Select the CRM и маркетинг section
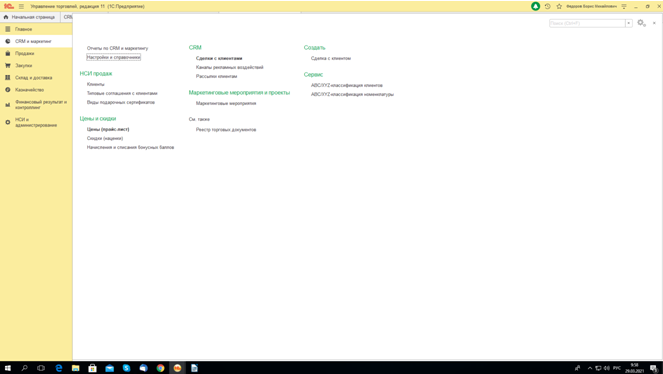 click(x=36, y=41)
